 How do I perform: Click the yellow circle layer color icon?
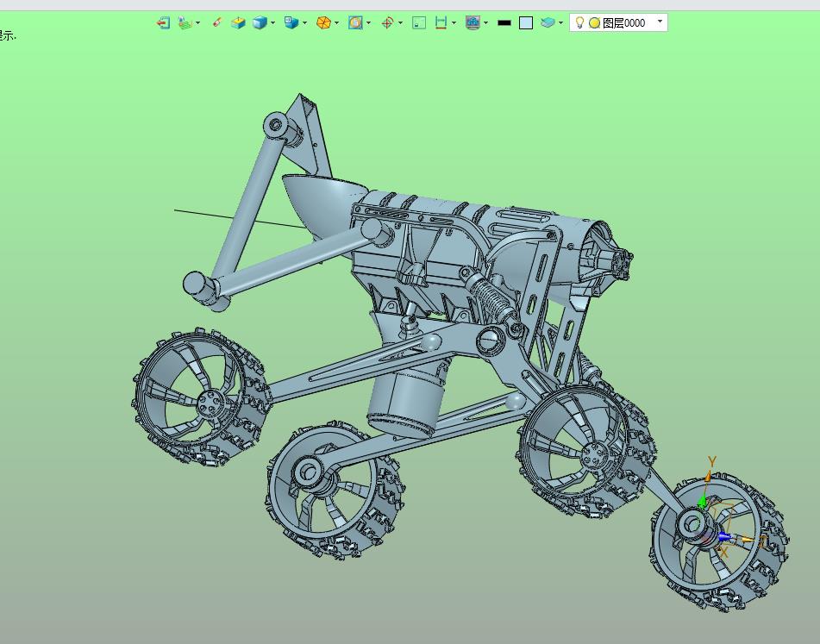(594, 23)
